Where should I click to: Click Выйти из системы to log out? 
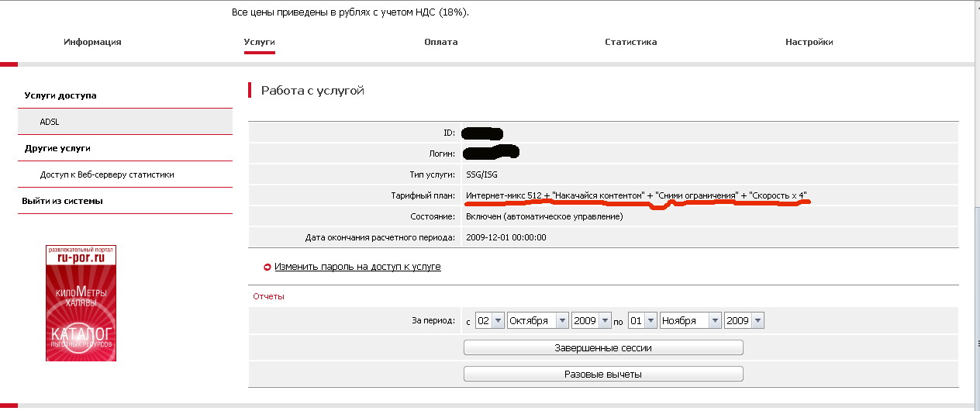[62, 201]
